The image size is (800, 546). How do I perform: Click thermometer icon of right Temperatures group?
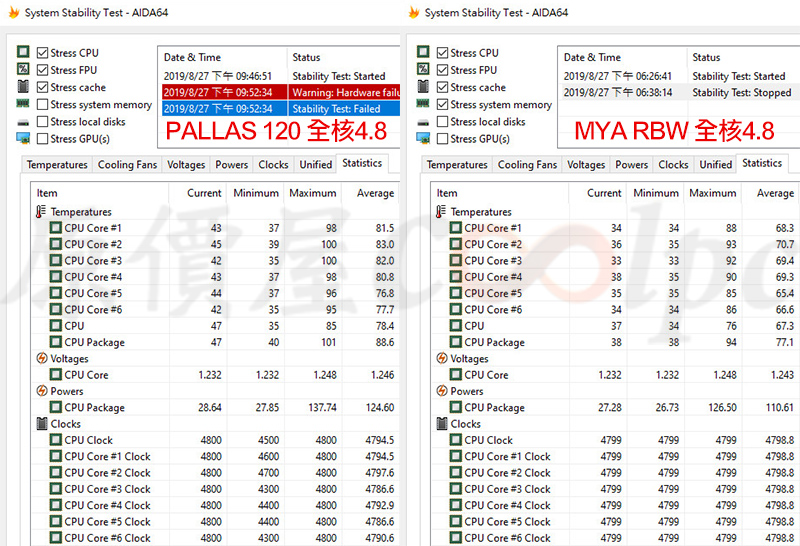(x=441, y=212)
